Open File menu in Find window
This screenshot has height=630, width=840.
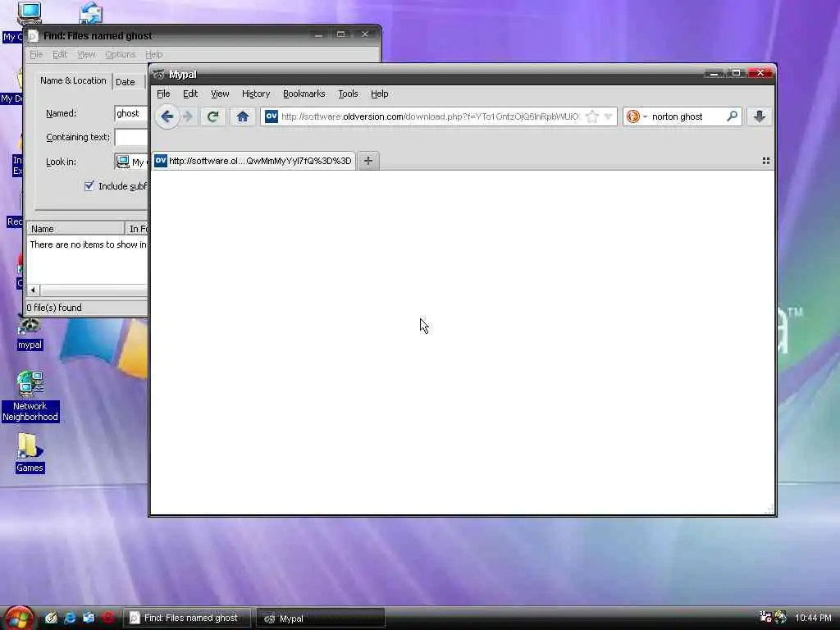point(36,55)
